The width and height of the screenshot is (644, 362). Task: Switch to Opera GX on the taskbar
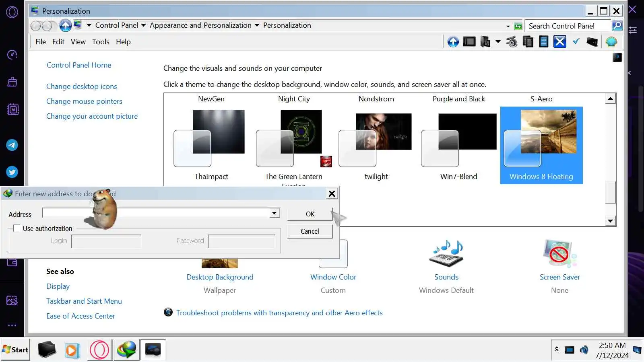click(x=99, y=350)
